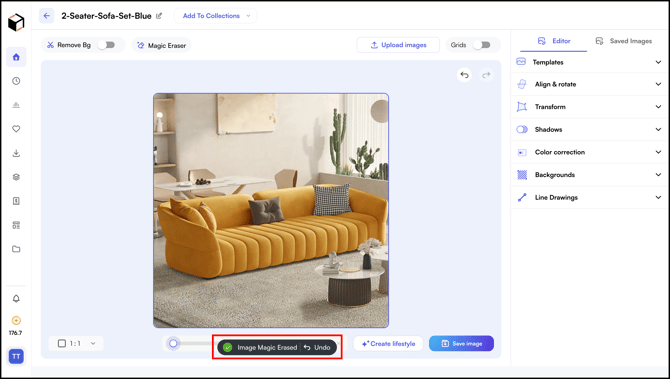Screen dimensions: 670x379
Task: Click the cube logo in the sidebar
Action: click(16, 22)
